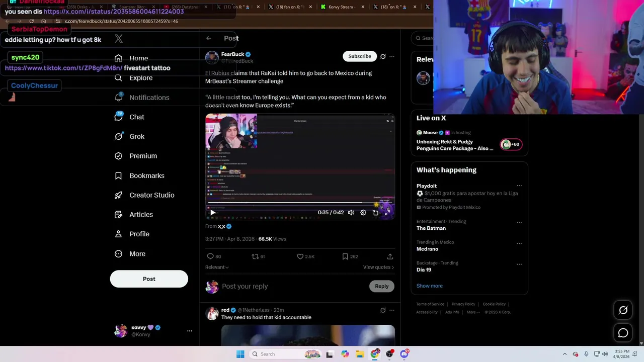This screenshot has height=362, width=644.
Task: Click the video progress bar
Action: click(300, 203)
